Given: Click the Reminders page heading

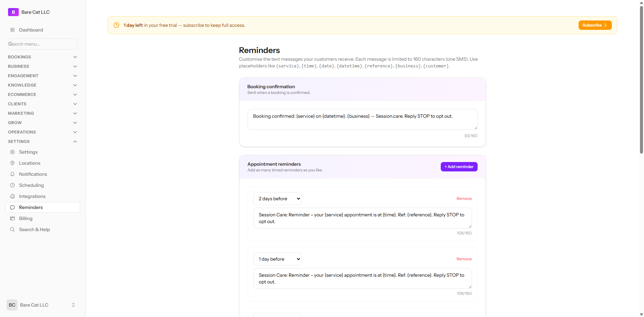Looking at the screenshot, I should tap(259, 50).
